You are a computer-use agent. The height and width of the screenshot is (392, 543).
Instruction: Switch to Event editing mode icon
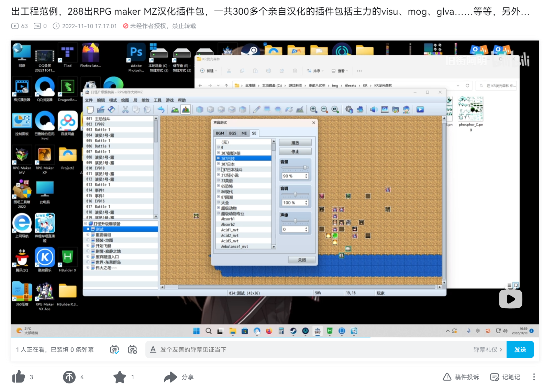(186, 109)
